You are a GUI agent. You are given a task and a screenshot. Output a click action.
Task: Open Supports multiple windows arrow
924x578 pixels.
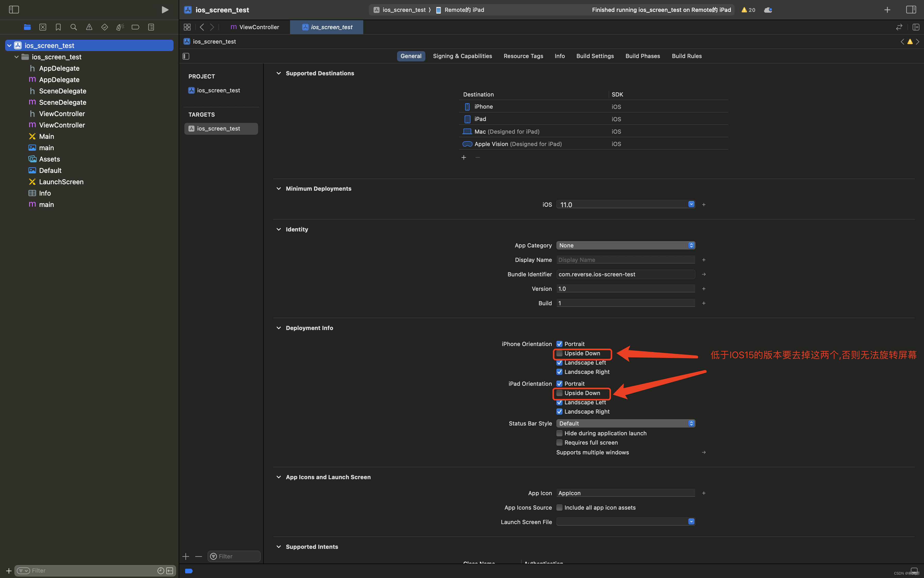click(704, 453)
